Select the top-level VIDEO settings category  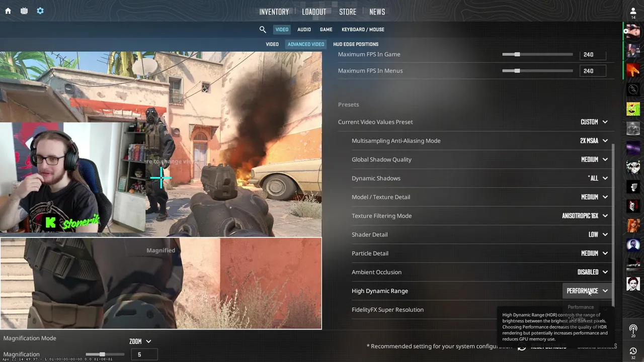282,30
